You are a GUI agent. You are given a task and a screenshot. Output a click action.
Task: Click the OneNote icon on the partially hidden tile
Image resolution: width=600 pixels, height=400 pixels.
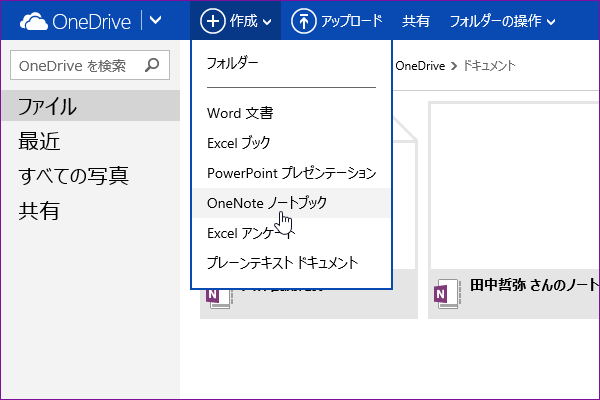tap(218, 299)
